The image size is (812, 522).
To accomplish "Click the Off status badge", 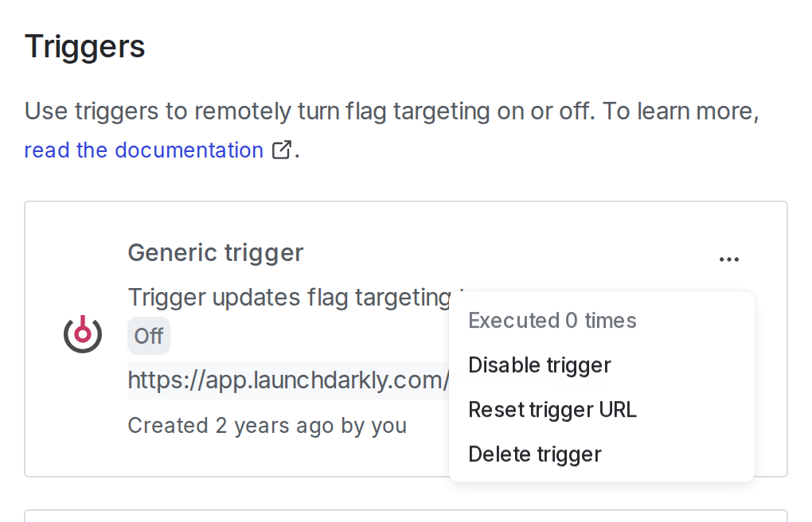I will click(149, 337).
